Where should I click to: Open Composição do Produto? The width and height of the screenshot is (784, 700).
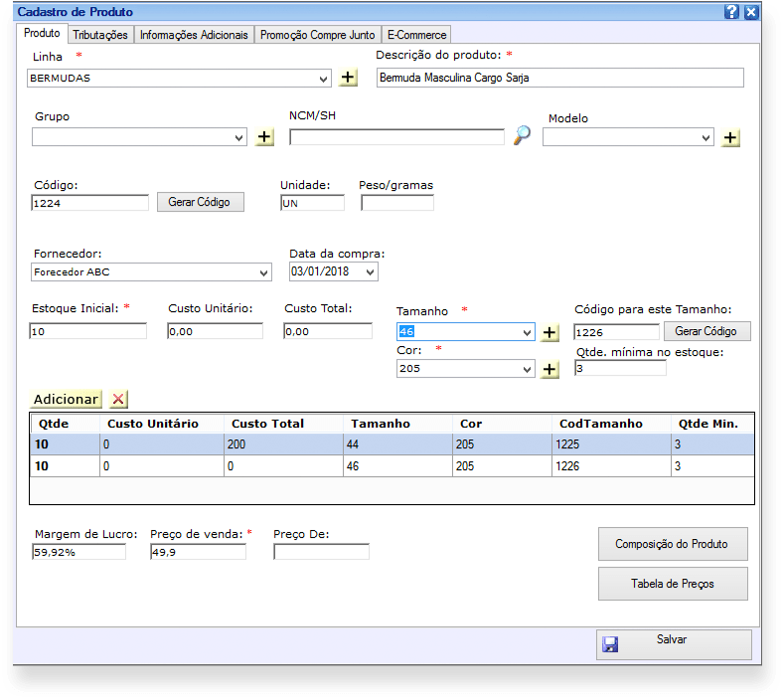[673, 544]
